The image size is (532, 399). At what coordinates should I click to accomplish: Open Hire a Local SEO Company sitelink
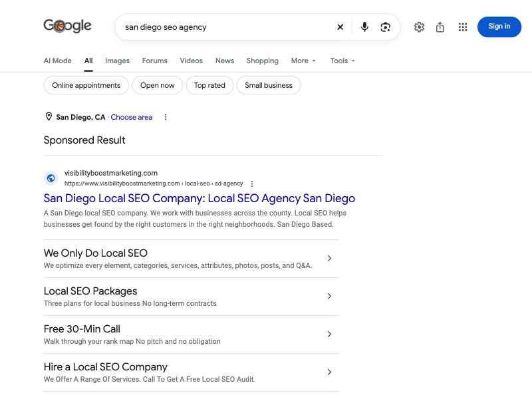point(192,373)
